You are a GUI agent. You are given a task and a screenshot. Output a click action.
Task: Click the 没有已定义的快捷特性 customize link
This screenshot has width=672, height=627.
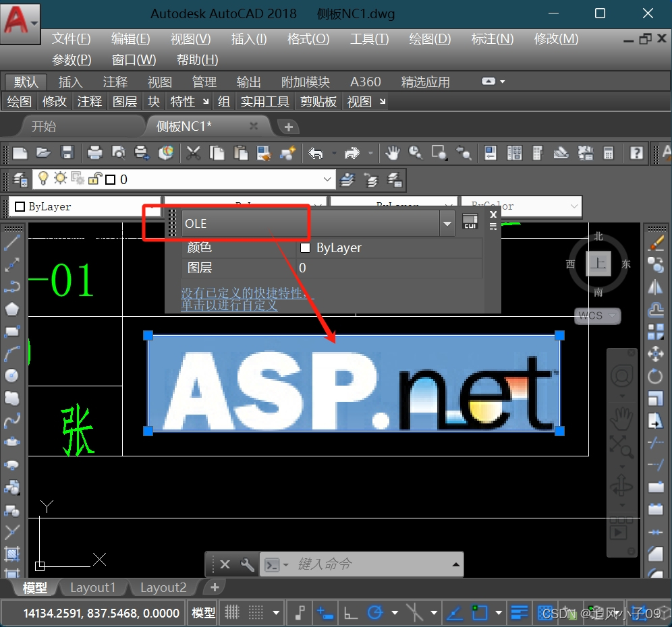click(248, 299)
